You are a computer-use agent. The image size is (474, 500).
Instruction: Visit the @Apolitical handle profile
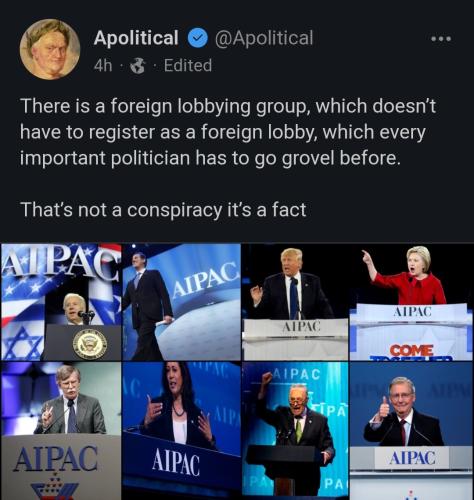pyautogui.click(x=264, y=38)
